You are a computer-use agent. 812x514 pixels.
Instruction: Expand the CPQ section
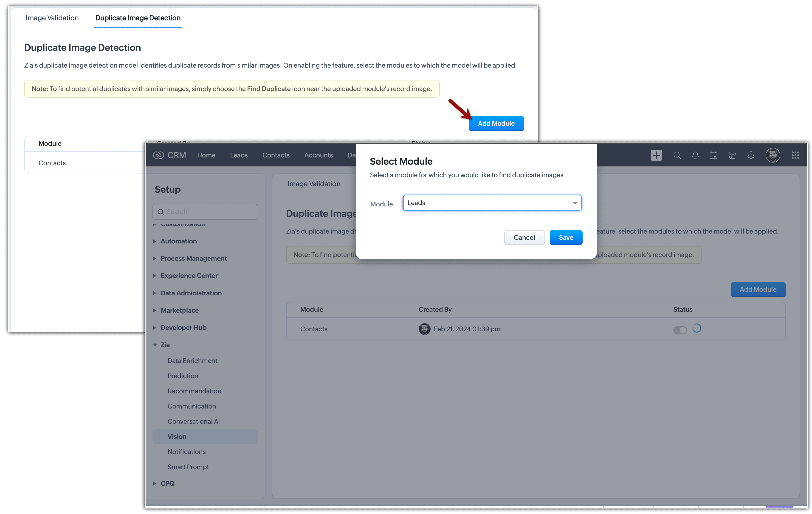pos(167,483)
